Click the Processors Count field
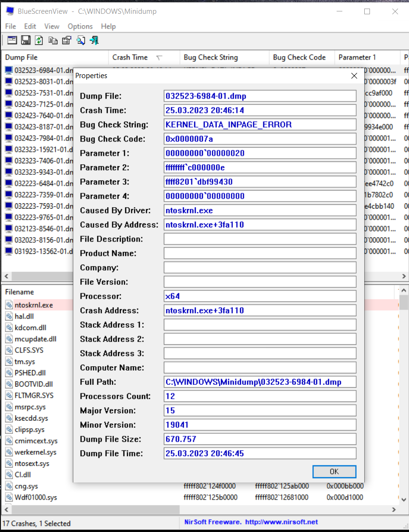This screenshot has height=532, width=409. pos(260,396)
